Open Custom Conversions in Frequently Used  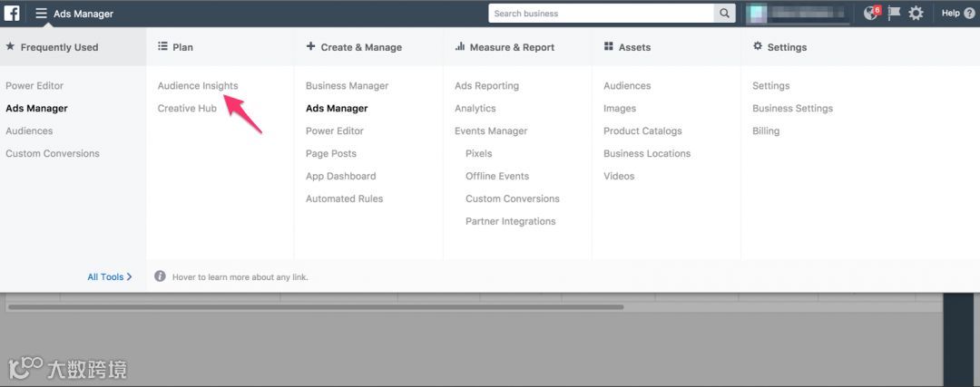(53, 153)
